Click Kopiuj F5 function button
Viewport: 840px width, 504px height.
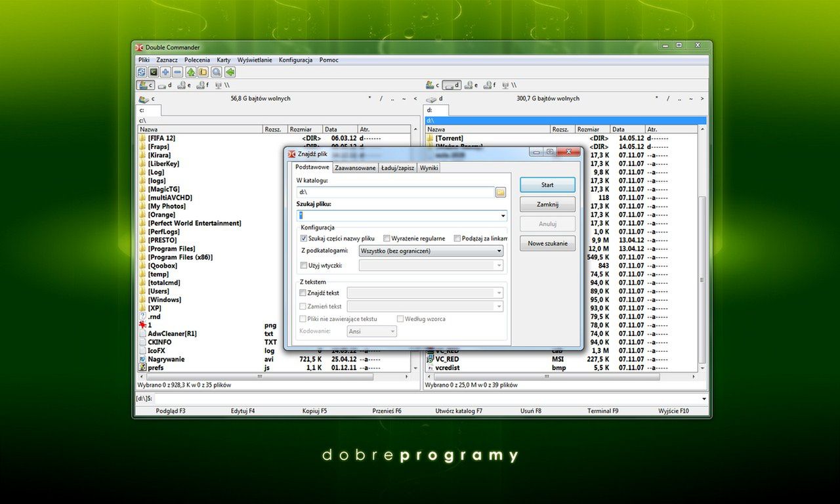tap(314, 411)
